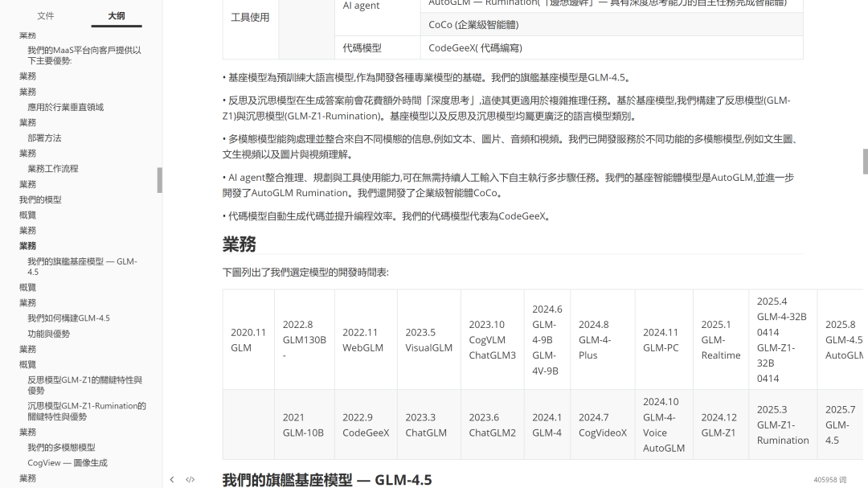The image size is (868, 488).
Task: Click the 2022.8 GLM130B timeline cell
Action: point(305,339)
